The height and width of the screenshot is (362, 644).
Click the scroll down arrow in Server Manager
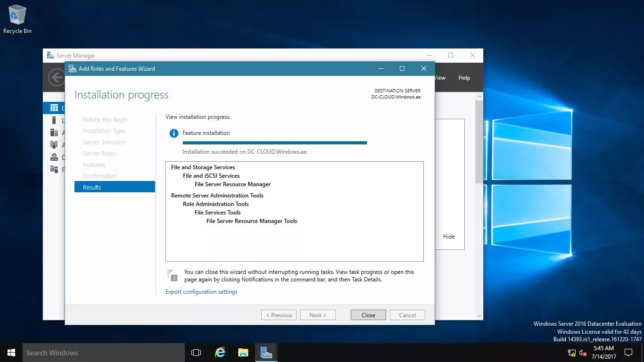pos(479,316)
